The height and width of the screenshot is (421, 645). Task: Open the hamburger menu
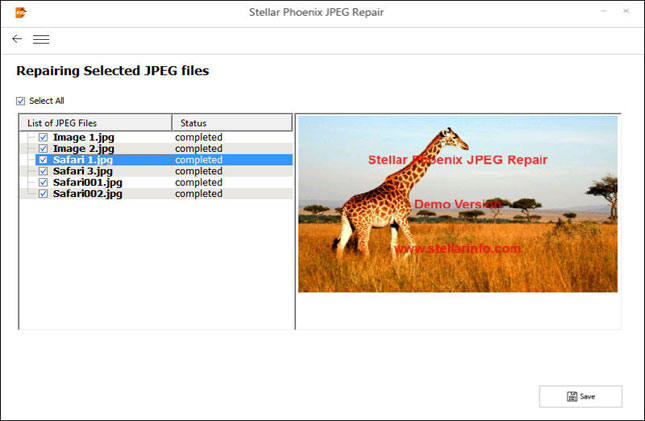pyautogui.click(x=41, y=39)
